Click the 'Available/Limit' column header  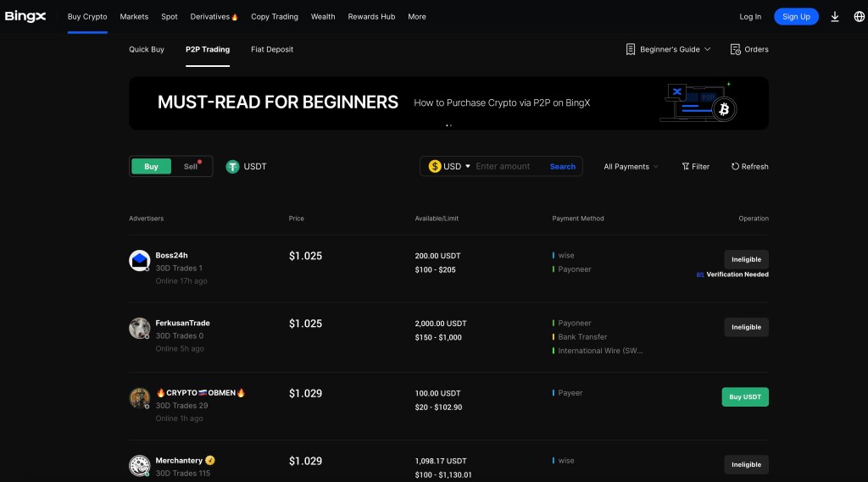pos(437,219)
